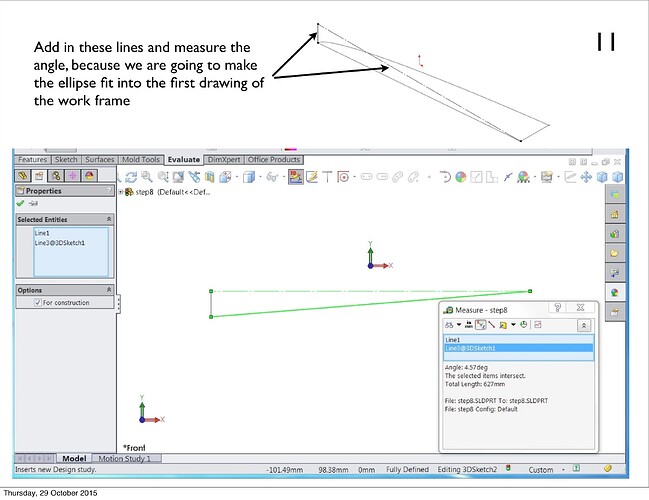The height and width of the screenshot is (500, 649).
Task: Switch to Motion Study 1 tab
Action: click(125, 458)
